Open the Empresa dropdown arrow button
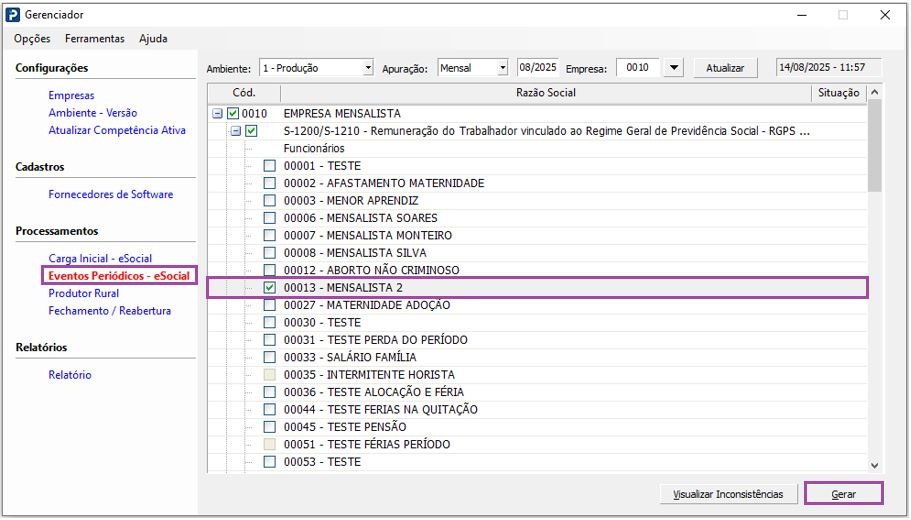This screenshot has height=520, width=911. [x=673, y=67]
